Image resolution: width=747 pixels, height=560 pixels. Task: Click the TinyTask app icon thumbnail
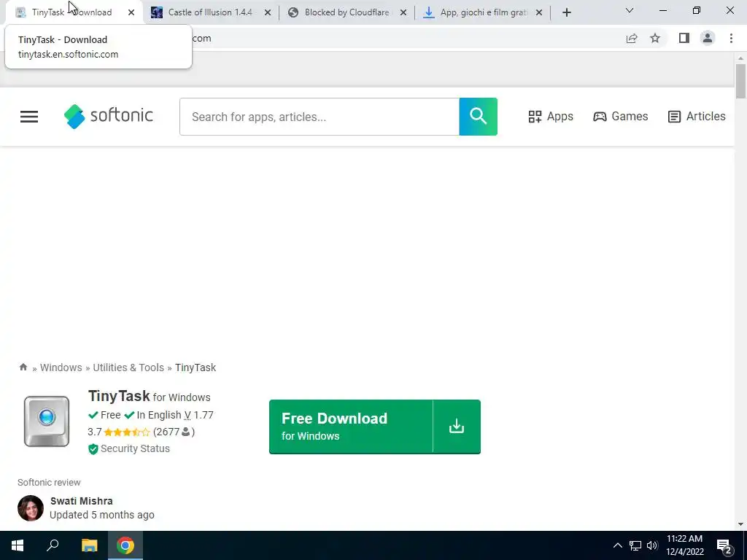pyautogui.click(x=47, y=421)
